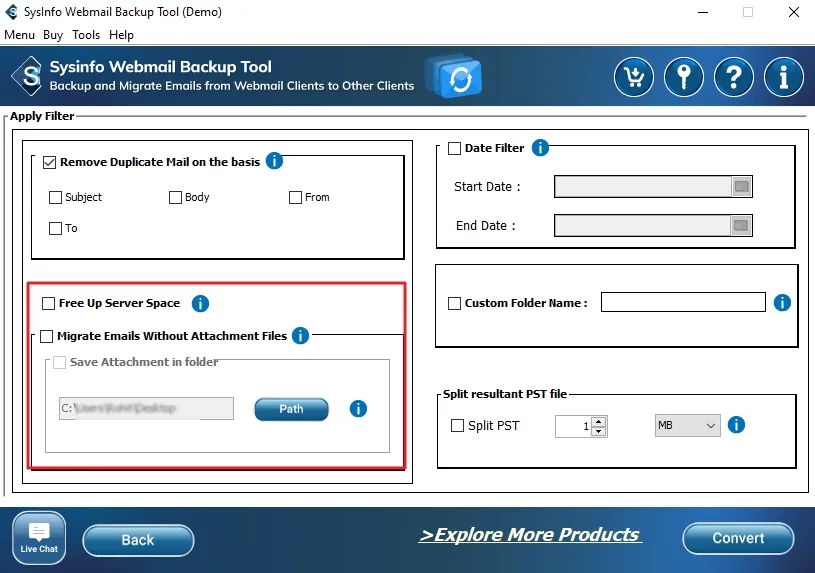The width and height of the screenshot is (815, 573).
Task: Show info for Free Up Server Space
Action: coord(200,303)
